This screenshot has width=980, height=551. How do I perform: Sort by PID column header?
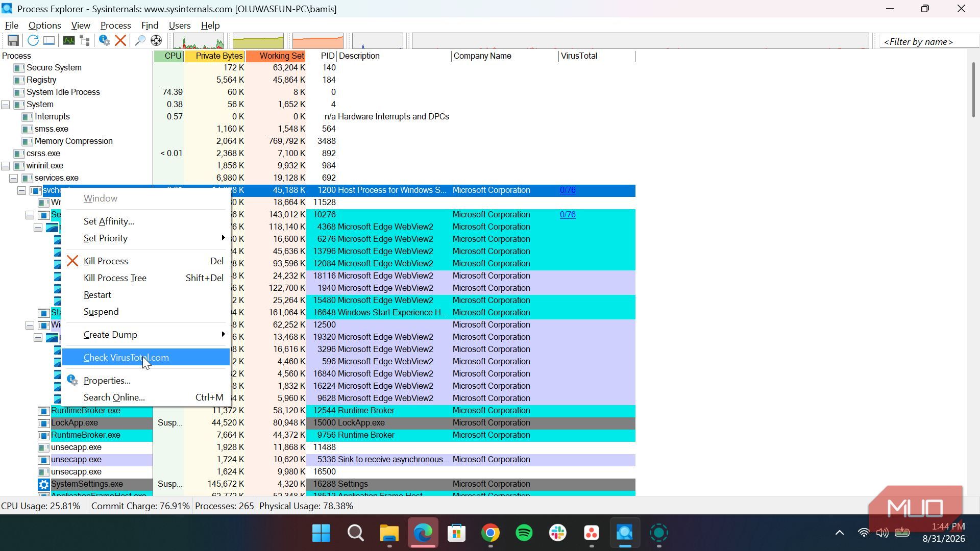point(322,56)
